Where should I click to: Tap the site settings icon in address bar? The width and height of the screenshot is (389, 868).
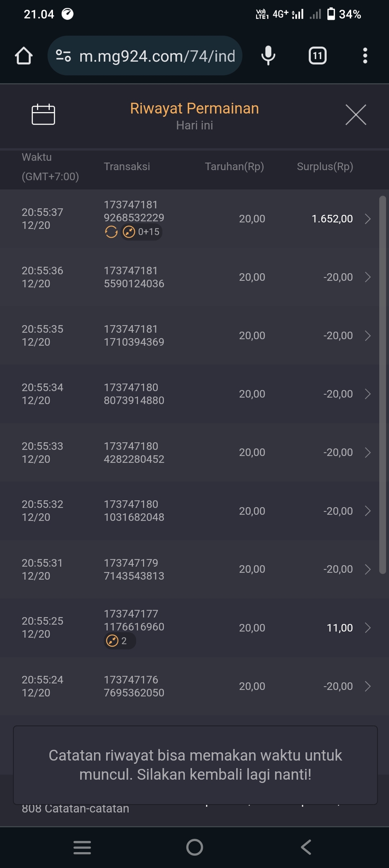pyautogui.click(x=63, y=56)
